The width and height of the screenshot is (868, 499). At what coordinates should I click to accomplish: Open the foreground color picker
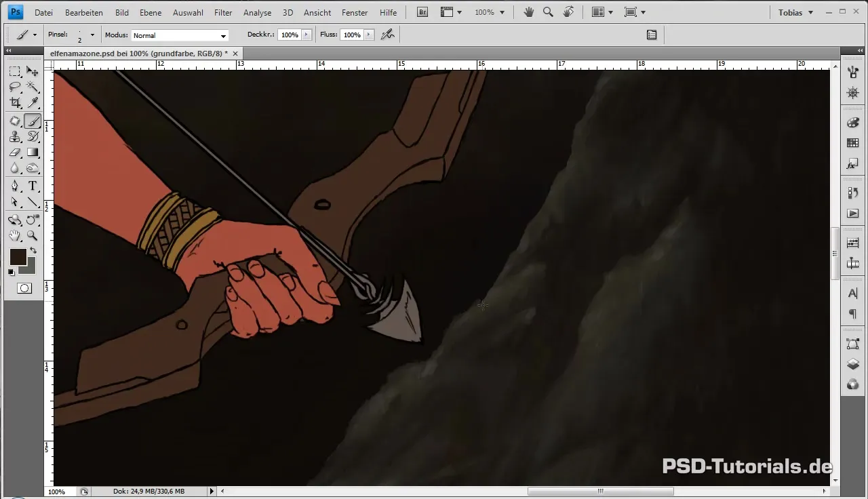(x=18, y=257)
